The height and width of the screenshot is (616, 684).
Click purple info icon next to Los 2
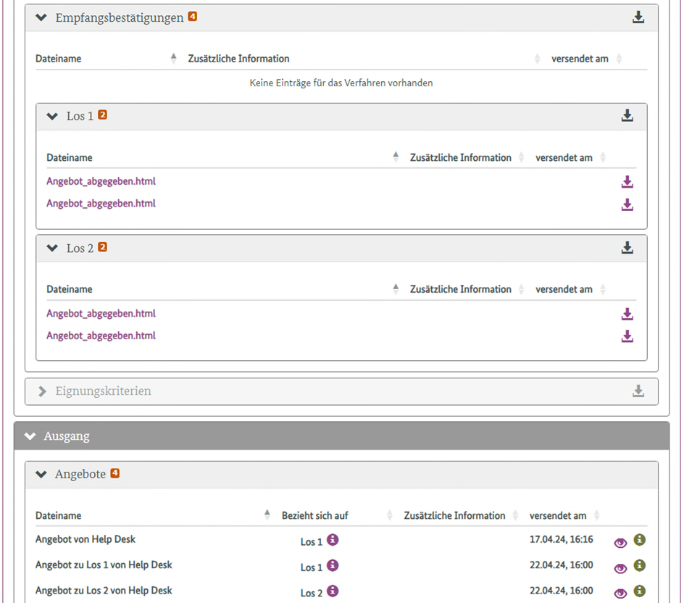pos(333,591)
